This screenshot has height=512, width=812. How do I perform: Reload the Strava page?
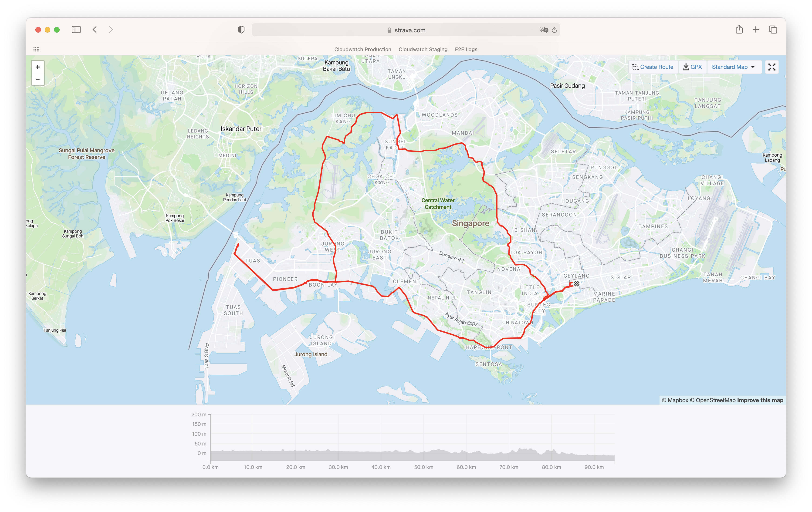point(554,30)
